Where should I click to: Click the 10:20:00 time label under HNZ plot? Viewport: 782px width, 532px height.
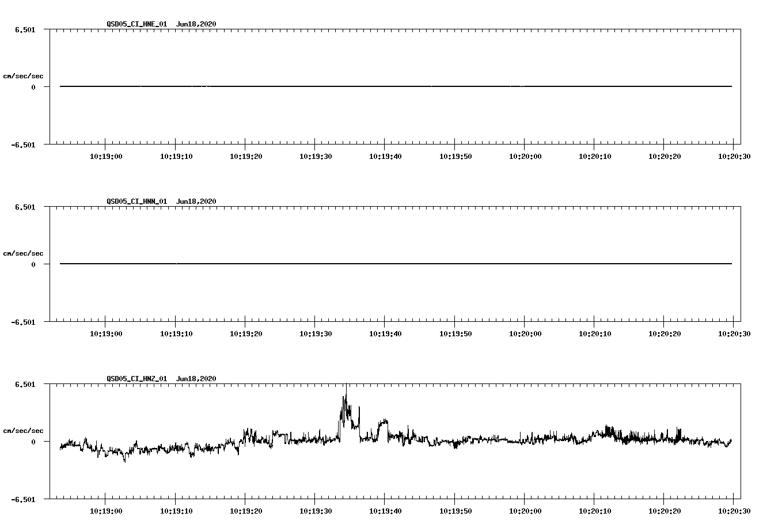click(525, 511)
